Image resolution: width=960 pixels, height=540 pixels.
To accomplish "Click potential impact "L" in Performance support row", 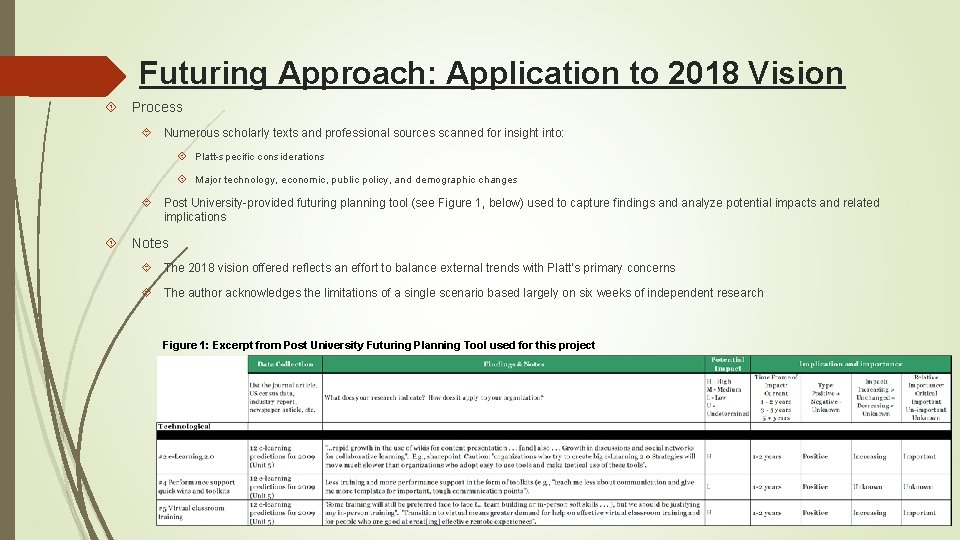I will pyautogui.click(x=709, y=487).
